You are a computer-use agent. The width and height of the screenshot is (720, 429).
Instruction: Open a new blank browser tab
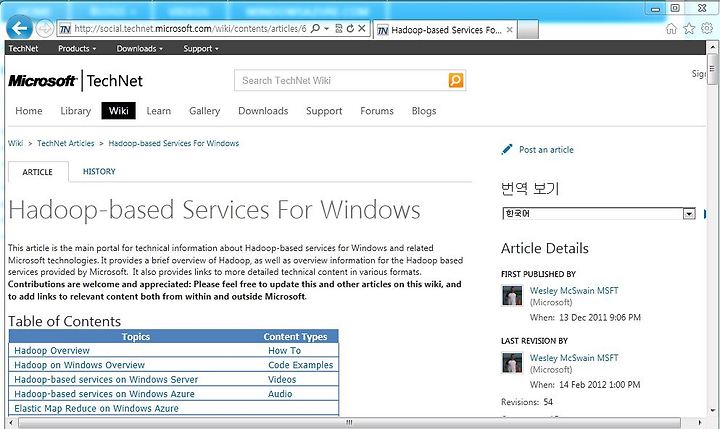(x=528, y=30)
